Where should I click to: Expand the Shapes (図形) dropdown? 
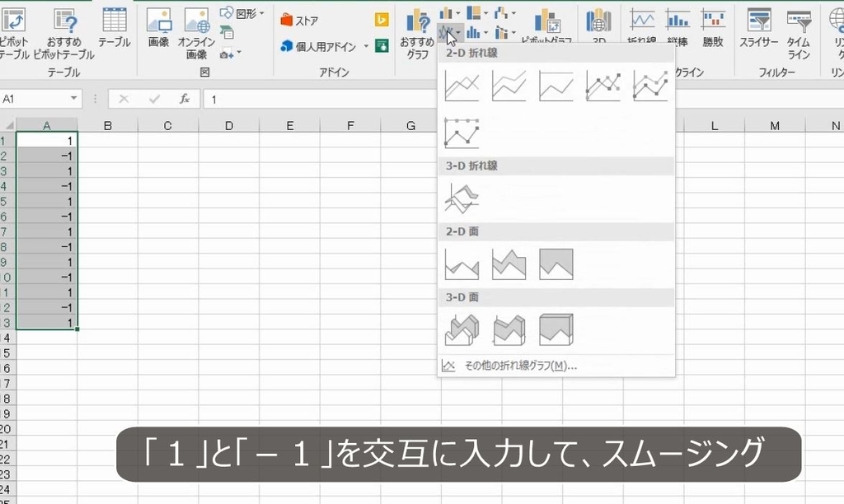262,13
